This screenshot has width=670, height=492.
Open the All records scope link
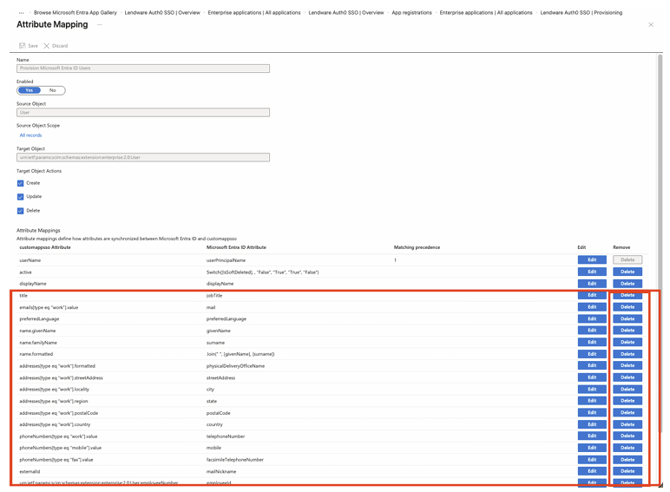click(31, 135)
